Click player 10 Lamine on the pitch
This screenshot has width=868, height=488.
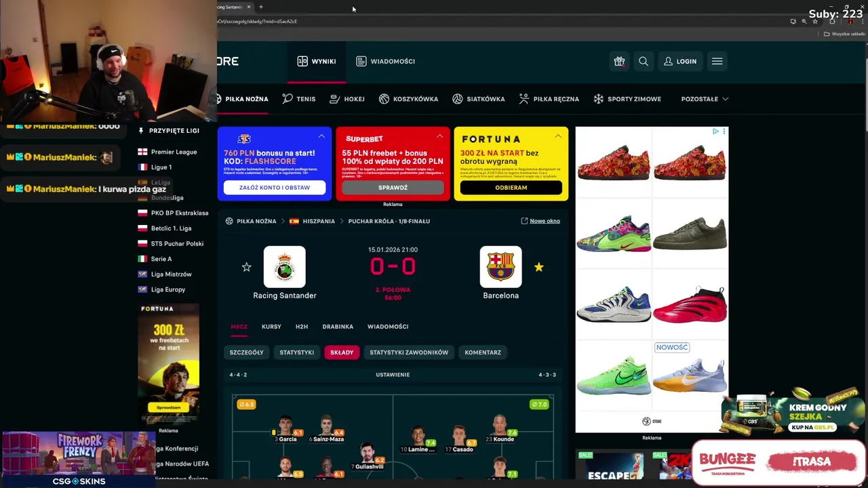[x=418, y=438]
